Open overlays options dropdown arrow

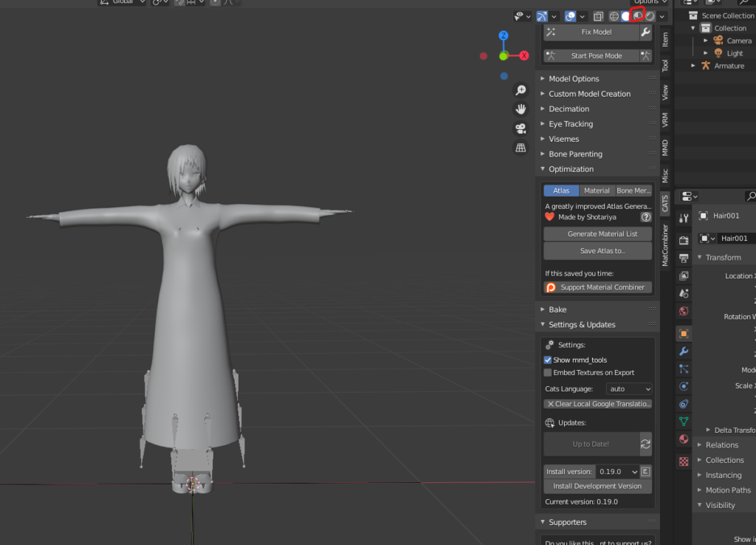[x=582, y=16]
